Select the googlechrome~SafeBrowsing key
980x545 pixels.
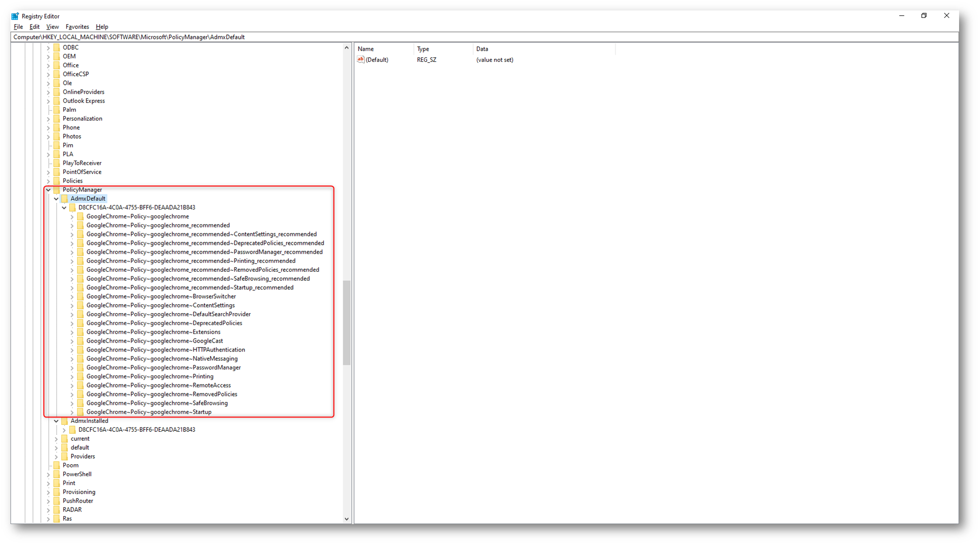[x=157, y=403]
